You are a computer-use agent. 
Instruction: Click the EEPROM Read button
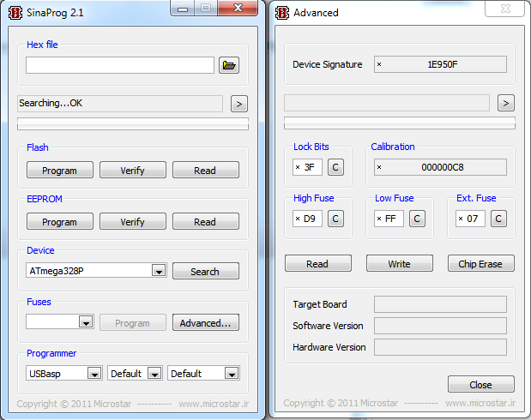coord(205,221)
